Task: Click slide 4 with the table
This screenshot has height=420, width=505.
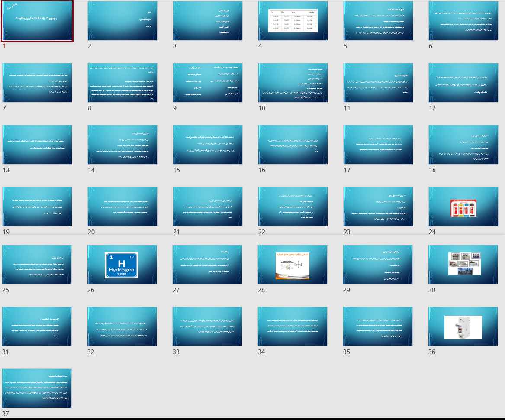Action: tap(293, 21)
